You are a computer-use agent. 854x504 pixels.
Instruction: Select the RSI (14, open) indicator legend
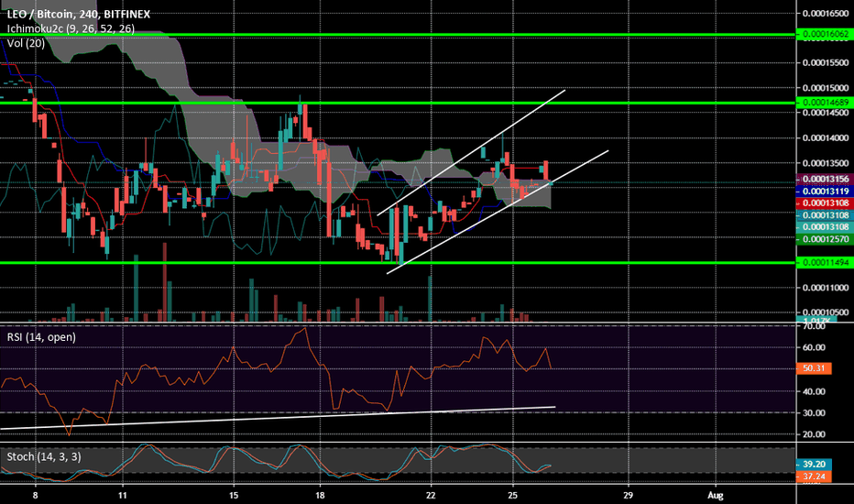click(x=41, y=336)
